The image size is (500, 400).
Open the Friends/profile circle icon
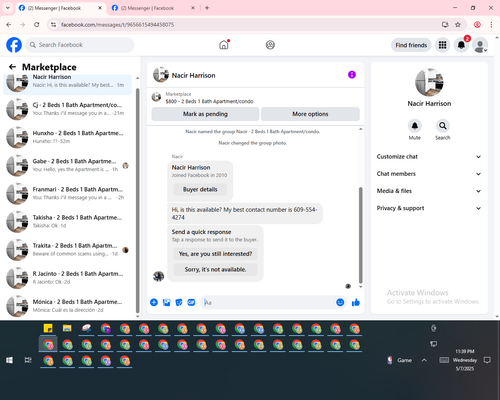coord(270,45)
